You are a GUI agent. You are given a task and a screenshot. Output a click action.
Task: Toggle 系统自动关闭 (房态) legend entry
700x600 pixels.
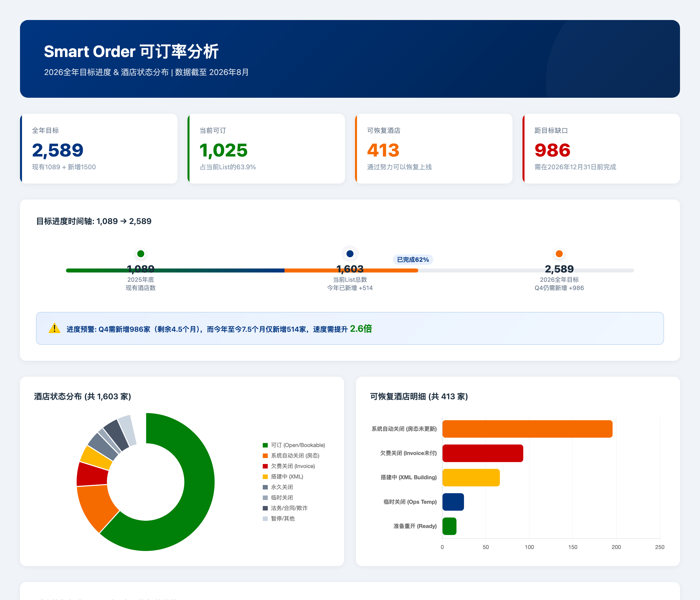point(291,456)
